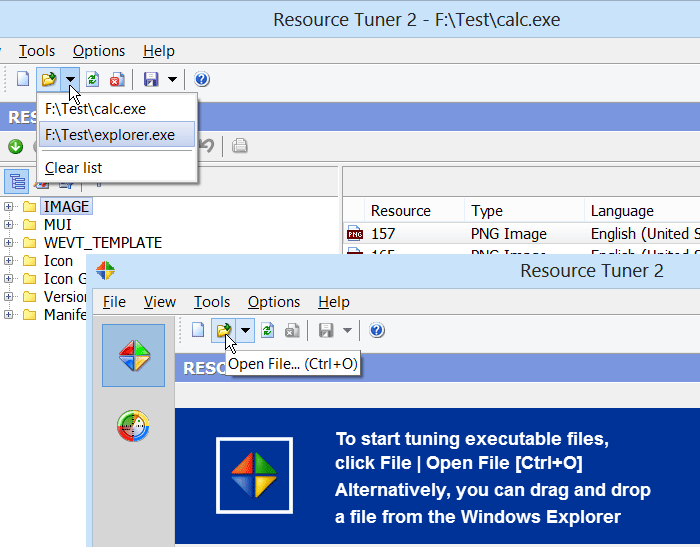700x547 pixels.
Task: Click disabled Close file icon in front window
Action: click(x=292, y=330)
